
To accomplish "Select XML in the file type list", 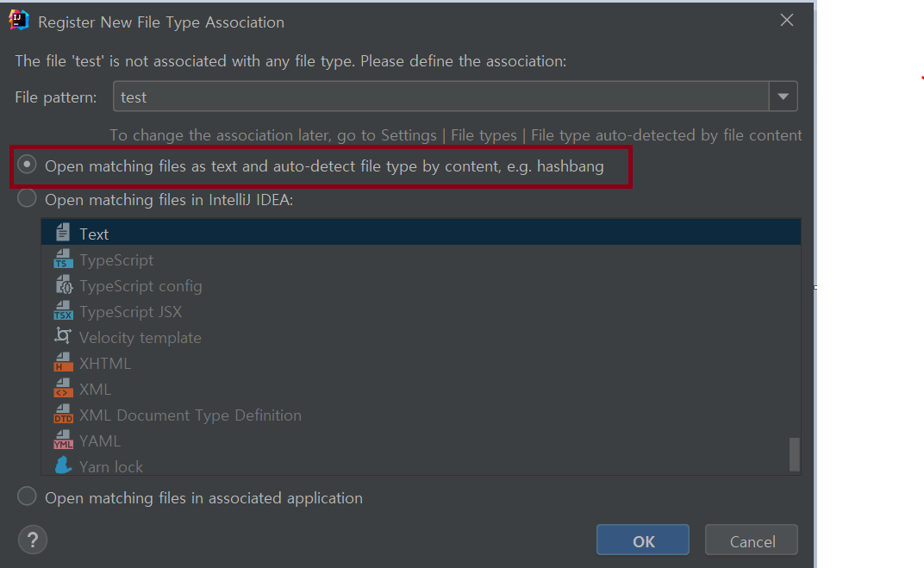I will point(421,390).
